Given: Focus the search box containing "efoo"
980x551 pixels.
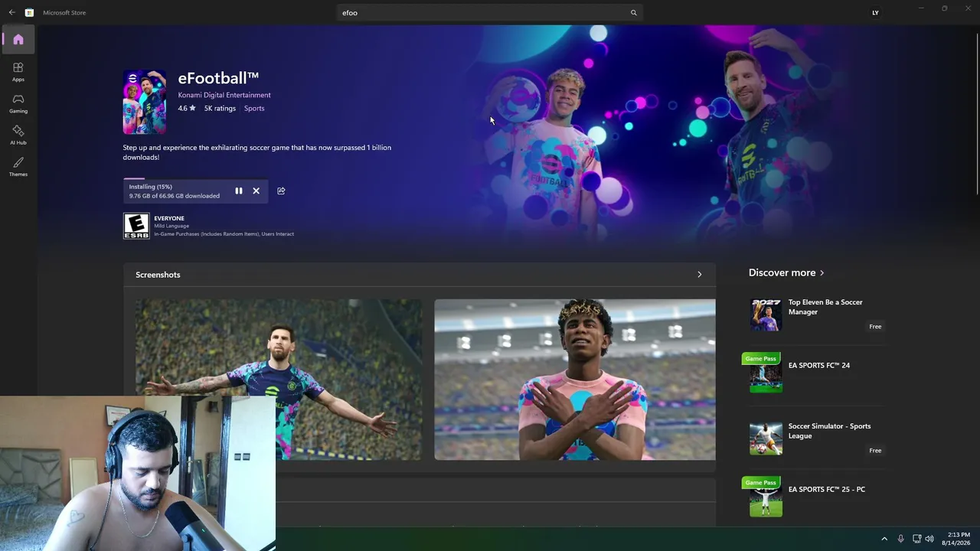Looking at the screenshot, I should 490,12.
